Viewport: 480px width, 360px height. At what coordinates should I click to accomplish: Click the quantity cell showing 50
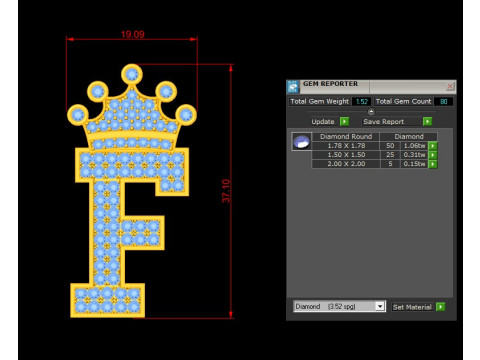390,146
